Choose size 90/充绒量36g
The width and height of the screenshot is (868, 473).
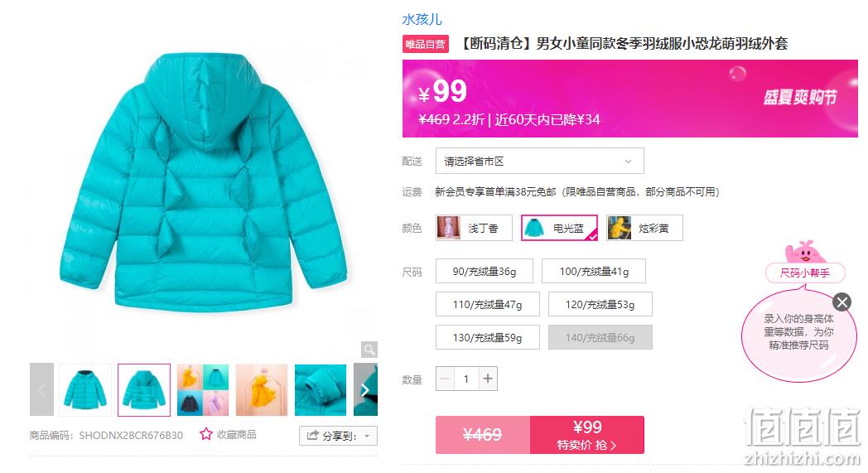pyautogui.click(x=485, y=272)
